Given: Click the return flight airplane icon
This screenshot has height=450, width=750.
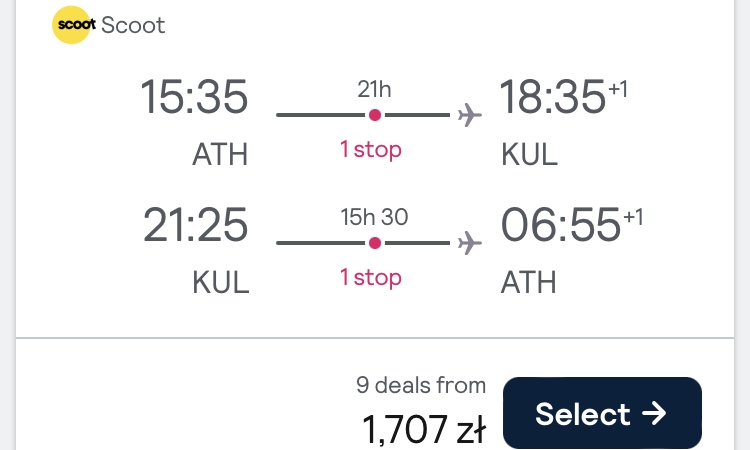Looking at the screenshot, I should click(x=470, y=243).
